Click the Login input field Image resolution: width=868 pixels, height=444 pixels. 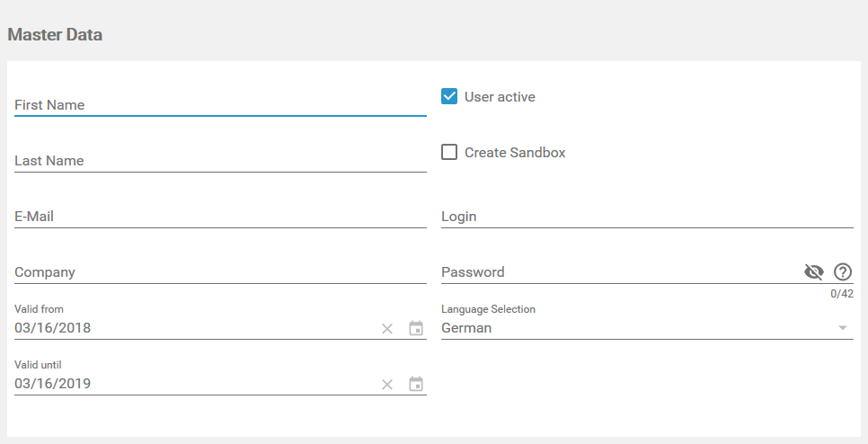[647, 217]
